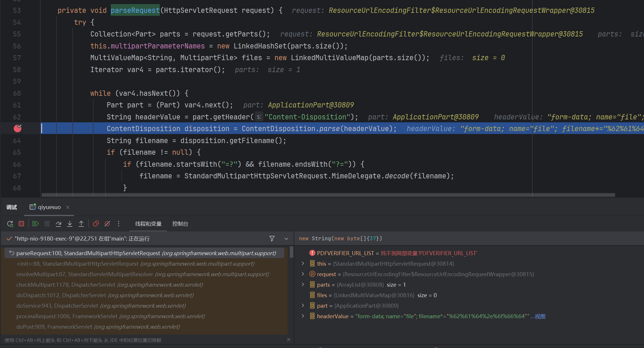Expand the headerValue variable node
Image resolution: width=644 pixels, height=348 pixels.
303,316
